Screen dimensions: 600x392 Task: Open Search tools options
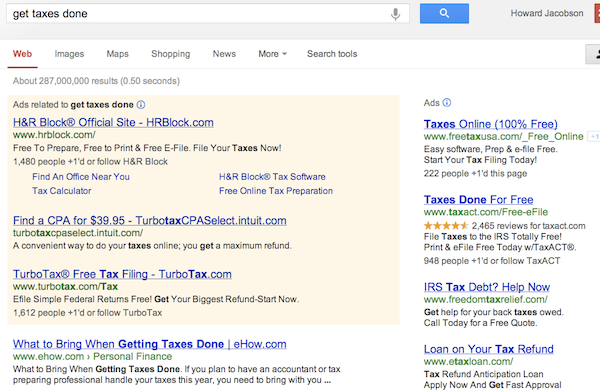[x=332, y=54]
